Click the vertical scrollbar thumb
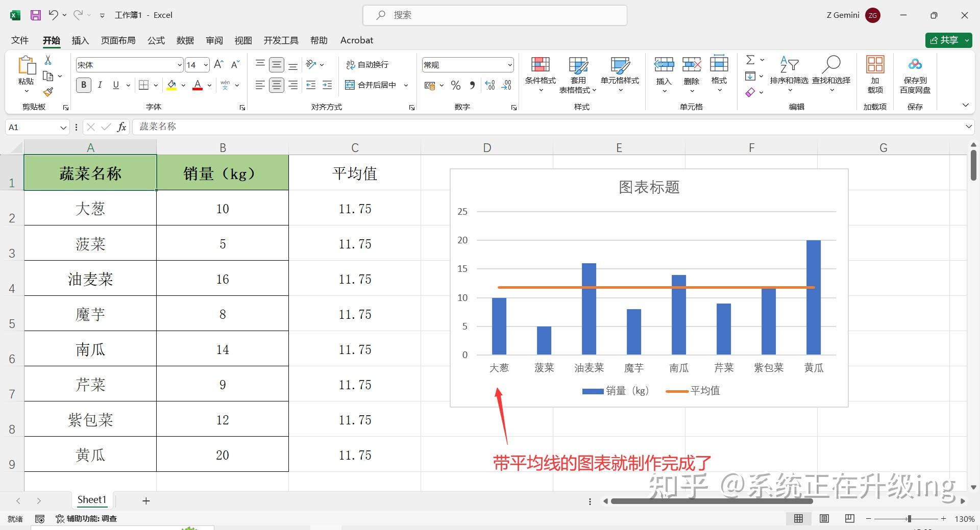The height and width of the screenshot is (530, 980). pyautogui.click(x=973, y=165)
